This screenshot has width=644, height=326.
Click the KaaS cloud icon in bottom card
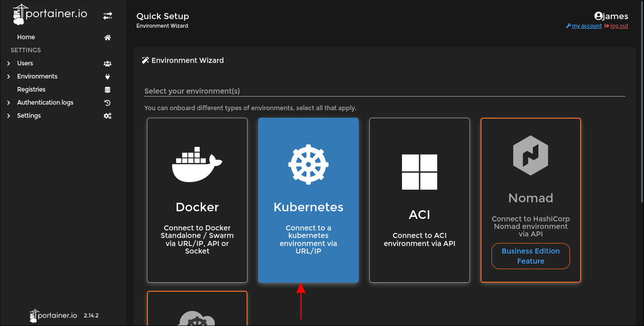pyautogui.click(x=197, y=319)
